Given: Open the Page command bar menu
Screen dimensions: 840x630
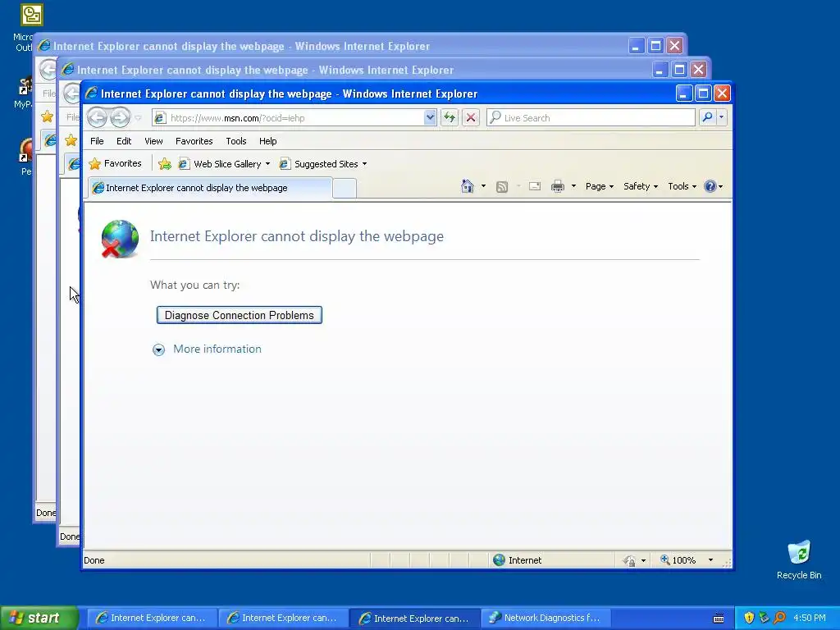Looking at the screenshot, I should pyautogui.click(x=600, y=186).
